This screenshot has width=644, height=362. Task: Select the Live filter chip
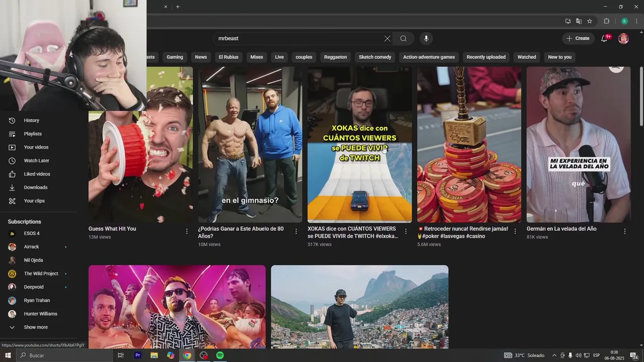279,57
